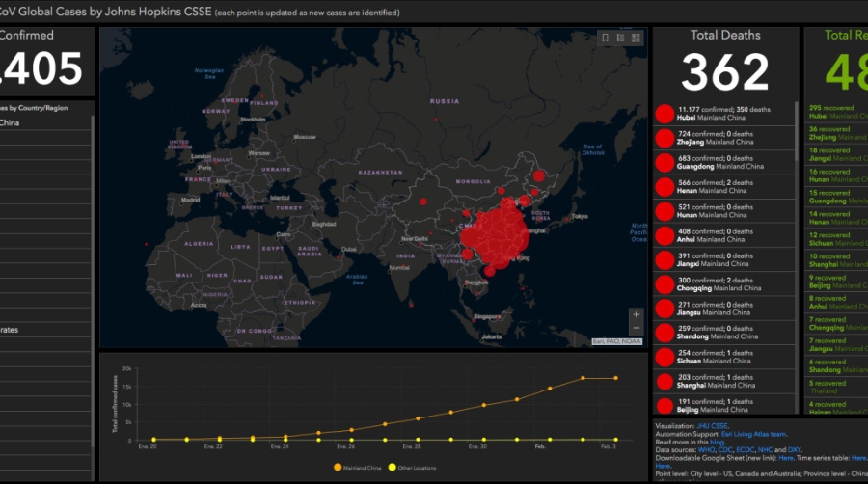Viewport: 868px width, 484px height.
Task: Open the Google Sheet Here link
Action: coord(785,458)
